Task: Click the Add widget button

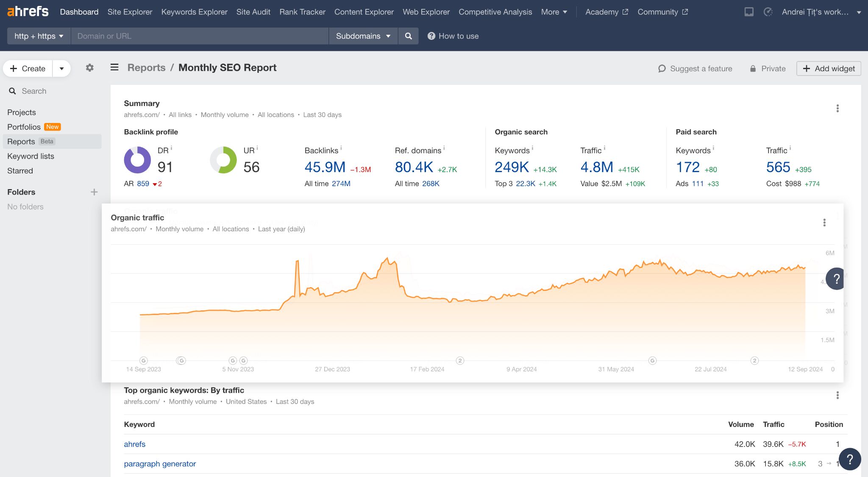Action: pyautogui.click(x=829, y=69)
